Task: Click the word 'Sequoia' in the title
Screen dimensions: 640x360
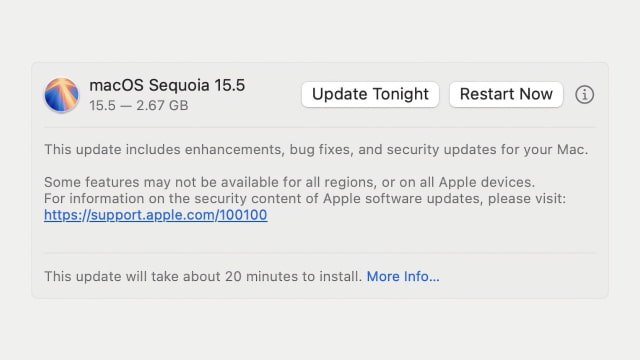Action: click(x=179, y=86)
